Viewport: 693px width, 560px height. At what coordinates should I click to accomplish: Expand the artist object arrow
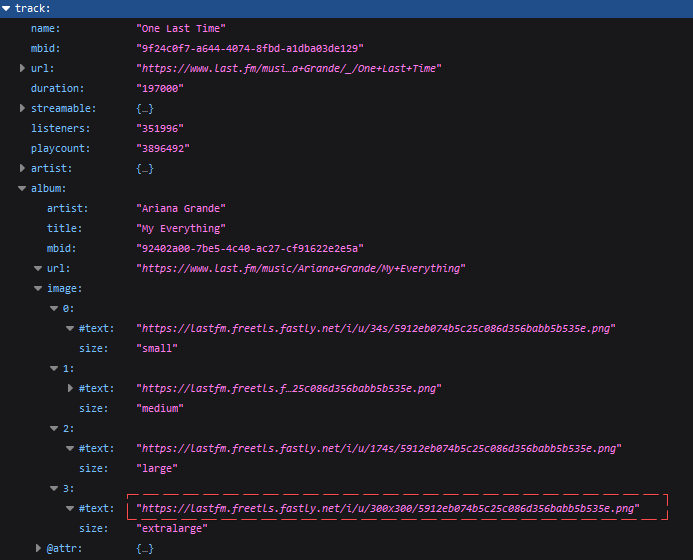22,168
